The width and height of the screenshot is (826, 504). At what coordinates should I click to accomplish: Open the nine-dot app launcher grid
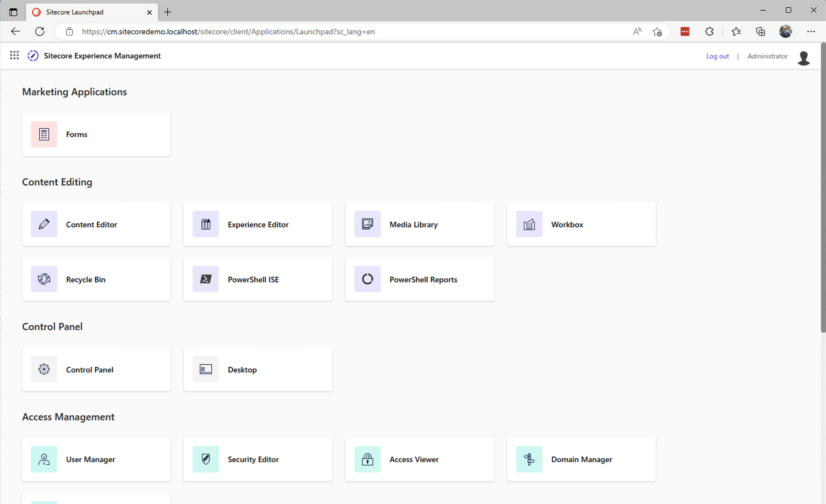(x=14, y=55)
